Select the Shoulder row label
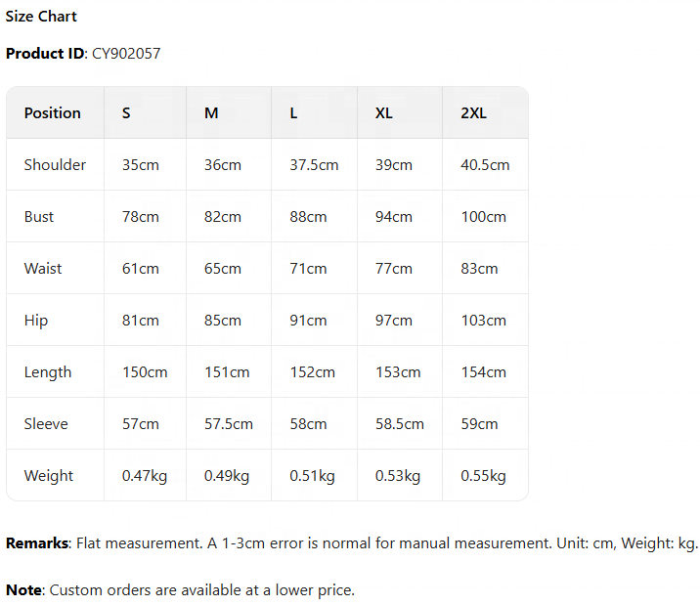 click(55, 165)
